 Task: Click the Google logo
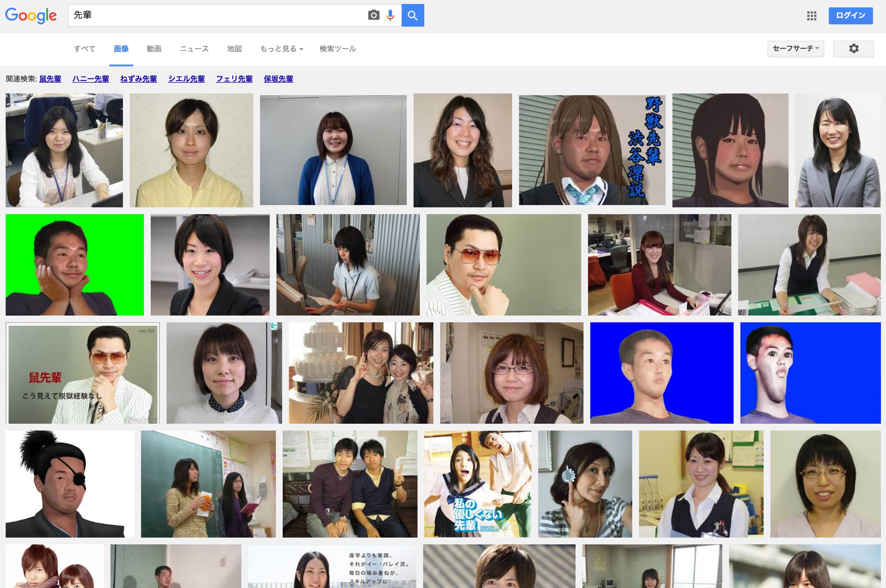click(x=31, y=15)
